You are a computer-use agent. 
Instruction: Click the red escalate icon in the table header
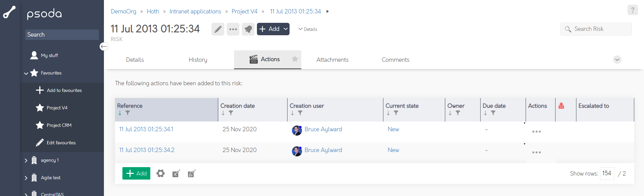pos(561,106)
